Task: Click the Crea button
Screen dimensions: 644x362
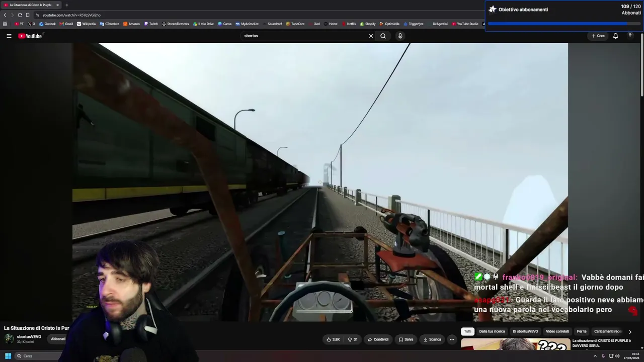Action: (598, 36)
